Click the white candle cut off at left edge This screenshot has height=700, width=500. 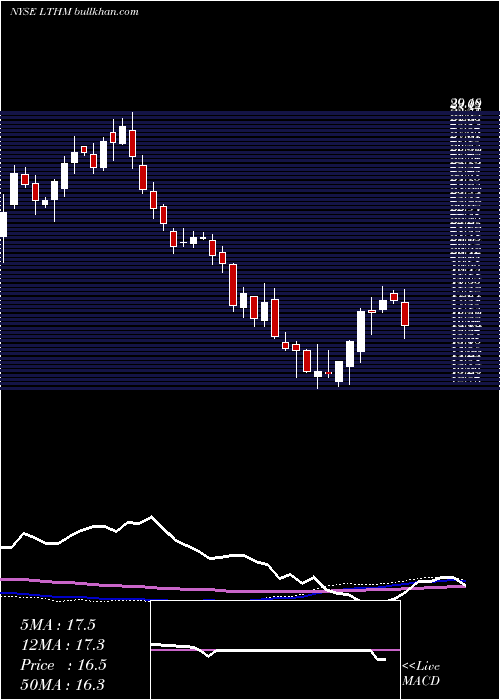(3, 225)
